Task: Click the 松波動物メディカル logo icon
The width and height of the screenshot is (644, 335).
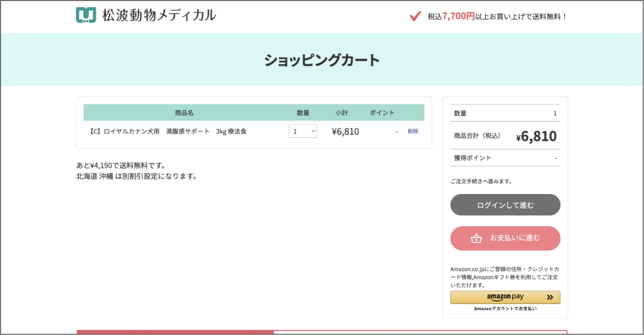Action: (86, 15)
